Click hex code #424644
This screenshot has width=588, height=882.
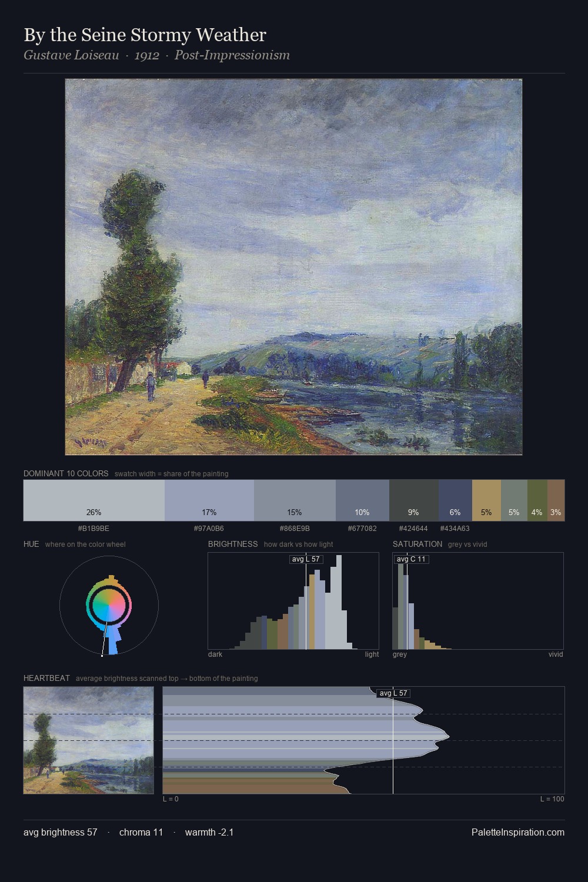point(413,529)
